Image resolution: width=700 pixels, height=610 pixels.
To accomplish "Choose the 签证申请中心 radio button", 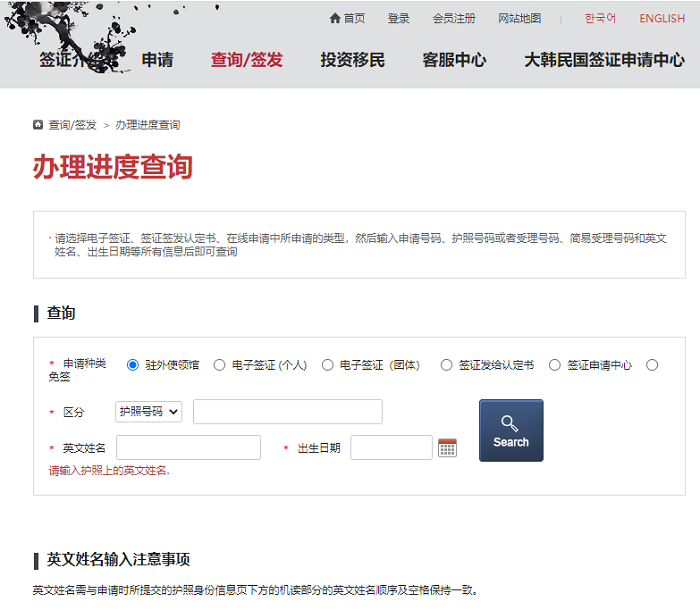I will click(554, 365).
